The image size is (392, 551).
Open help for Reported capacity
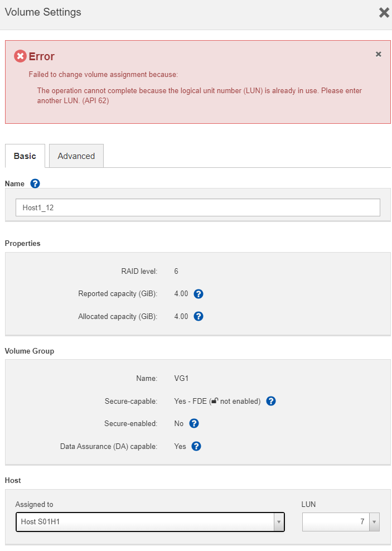pos(198,294)
